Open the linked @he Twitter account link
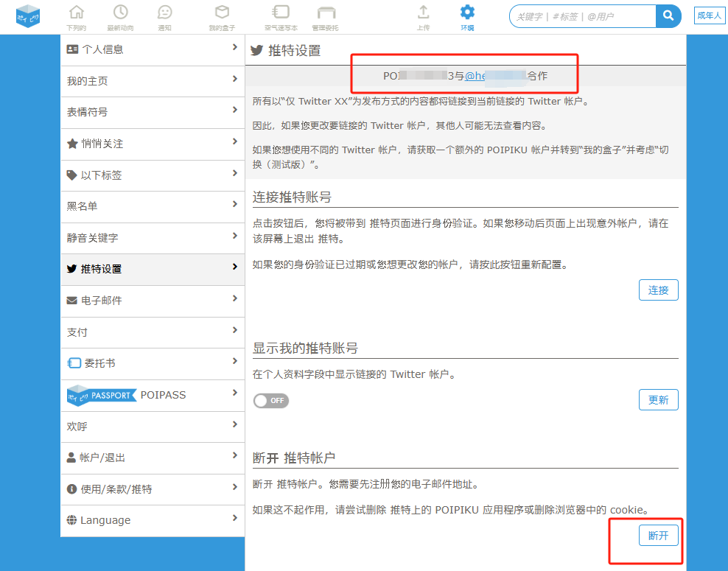This screenshot has width=728, height=571. tap(495, 76)
